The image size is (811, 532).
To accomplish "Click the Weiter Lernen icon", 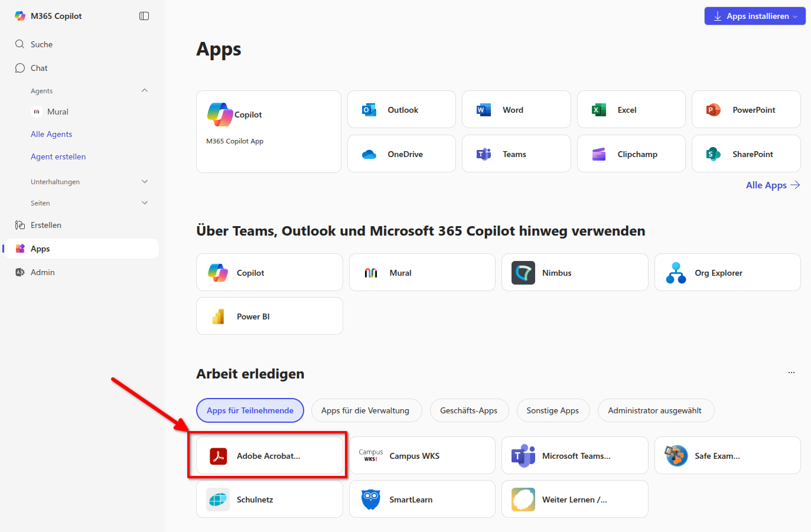I will point(523,500).
